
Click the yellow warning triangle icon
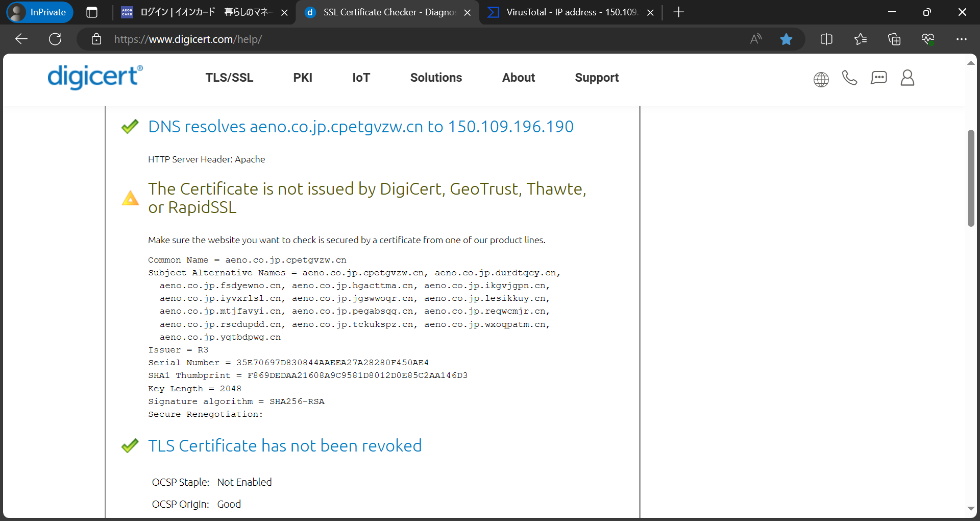(130, 198)
